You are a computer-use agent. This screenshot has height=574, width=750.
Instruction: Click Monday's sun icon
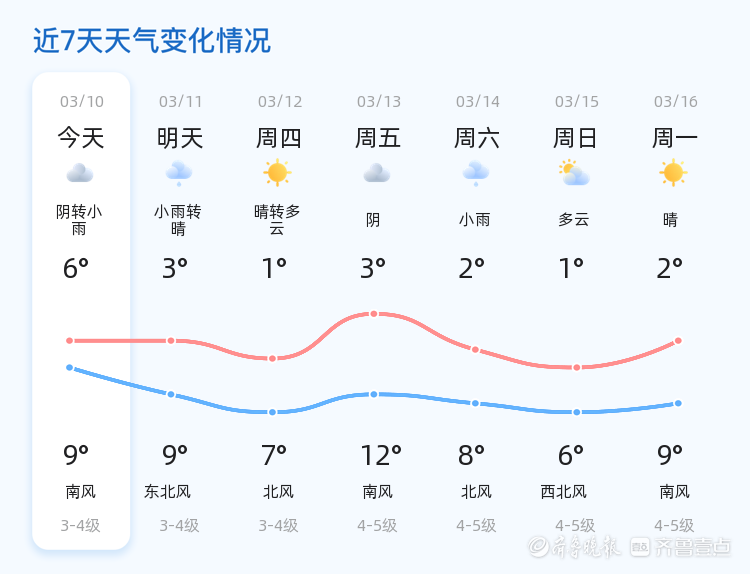673,173
